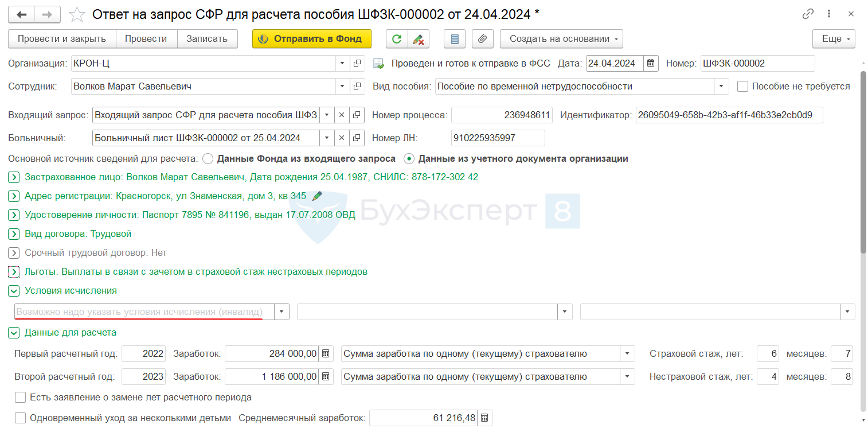Image resolution: width=868 pixels, height=436 pixels.
Task: Tick the Пособие не требуется checkbox
Action: pyautogui.click(x=743, y=87)
